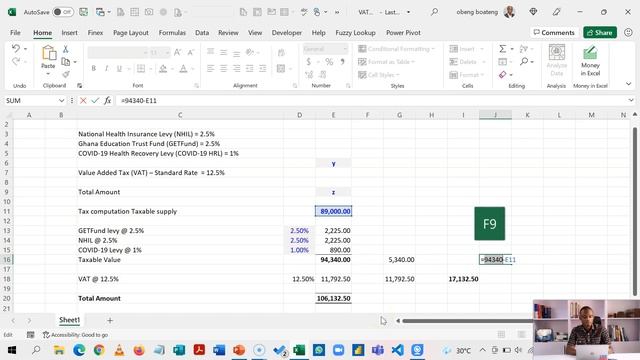Switch to the Page Layout tab
640x360 pixels.
pyautogui.click(x=131, y=33)
